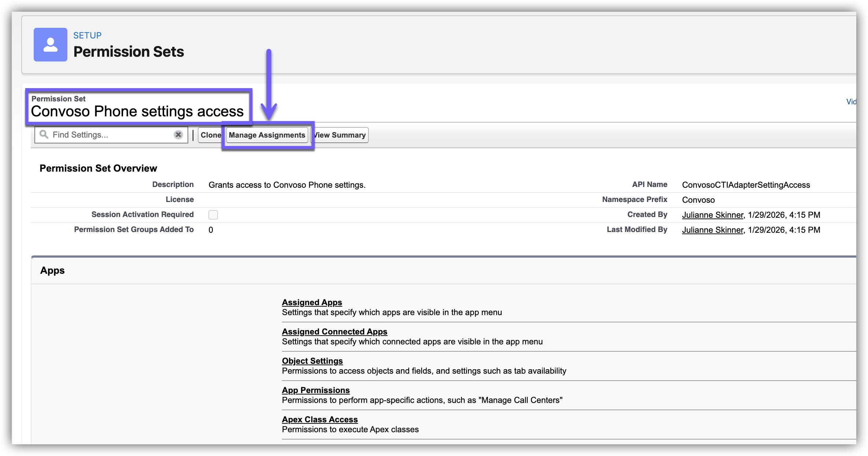Click the Apps section header
The height and width of the screenshot is (456, 868).
(52, 270)
